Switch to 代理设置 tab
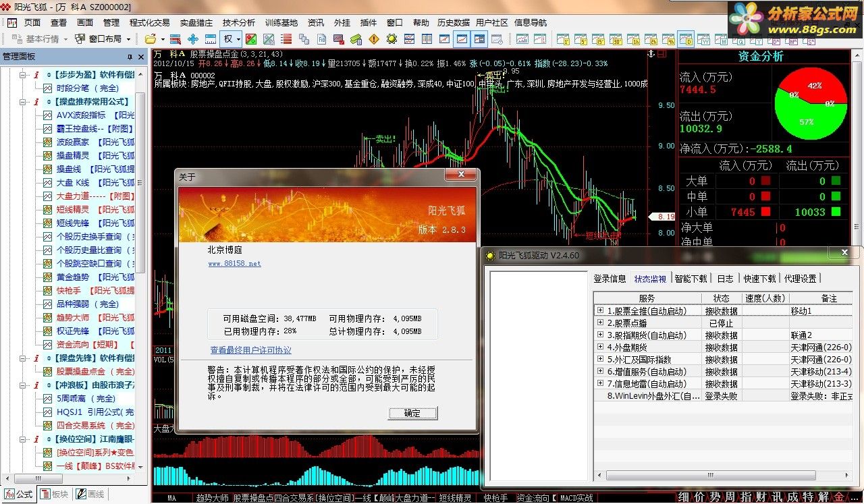The height and width of the screenshot is (504, 864). click(800, 279)
